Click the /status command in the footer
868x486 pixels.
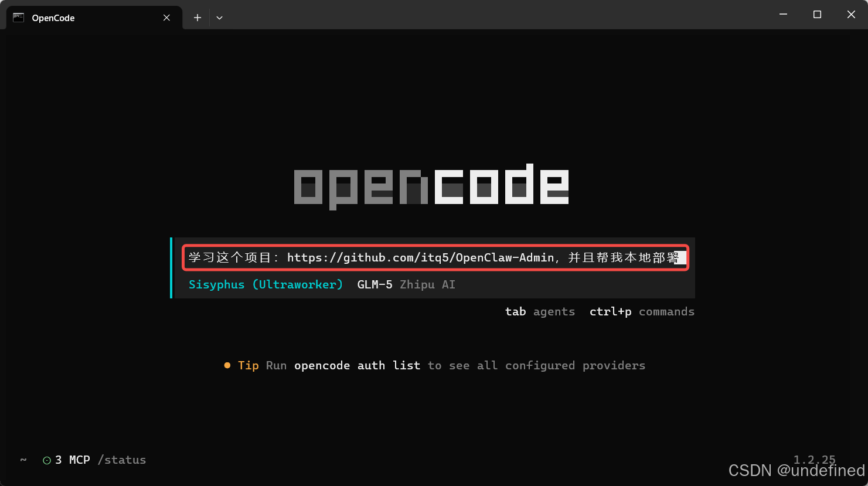point(122,460)
